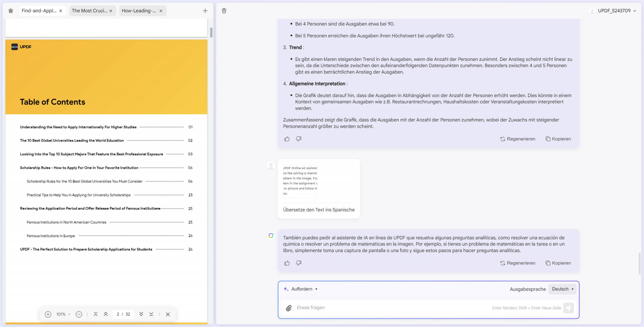Screen dimensions: 644x327
Task: Thumbs up the Spanish translation response
Action: coord(287,263)
